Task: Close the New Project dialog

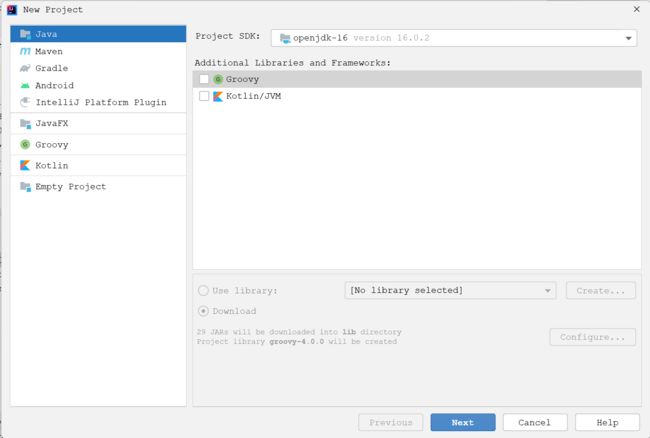Action: coord(637,9)
